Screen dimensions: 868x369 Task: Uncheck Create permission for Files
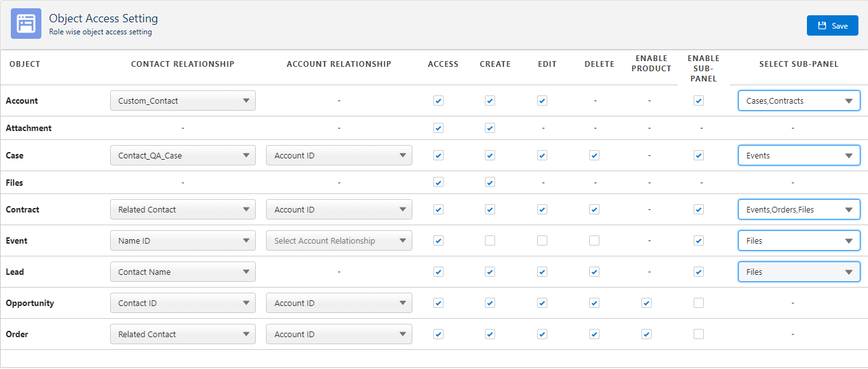point(489,183)
